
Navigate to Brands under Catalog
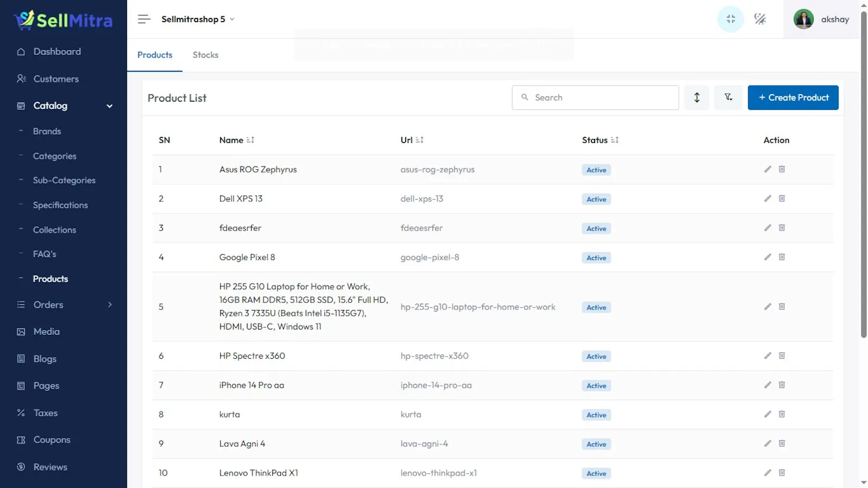coord(47,131)
